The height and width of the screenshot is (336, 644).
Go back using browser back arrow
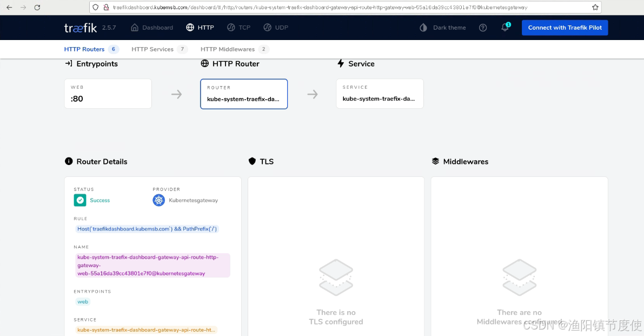pyautogui.click(x=9, y=8)
